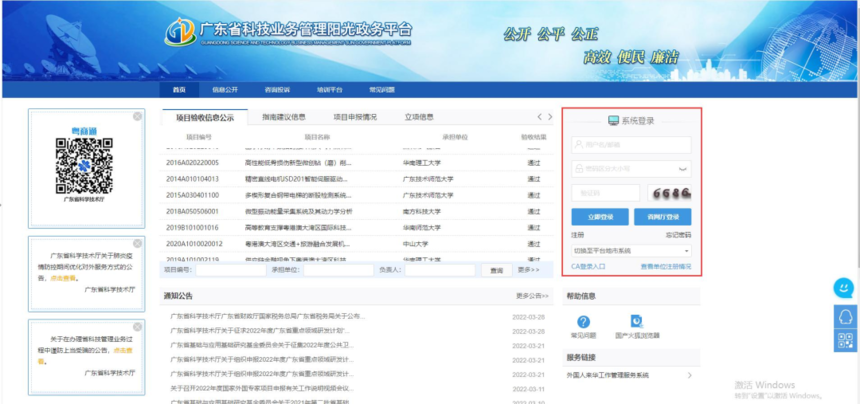This screenshot has height=404, width=860.
Task: Click the 用户名/邮箱 username field
Action: pos(631,145)
